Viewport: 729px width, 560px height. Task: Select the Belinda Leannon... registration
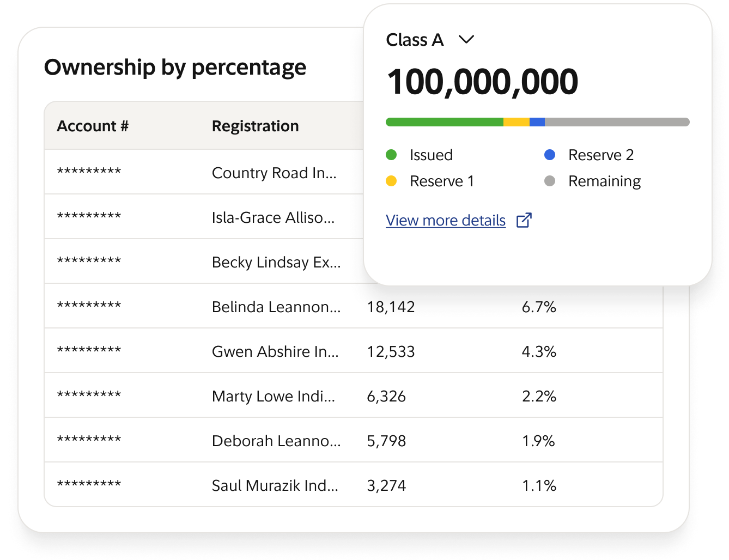click(x=276, y=307)
